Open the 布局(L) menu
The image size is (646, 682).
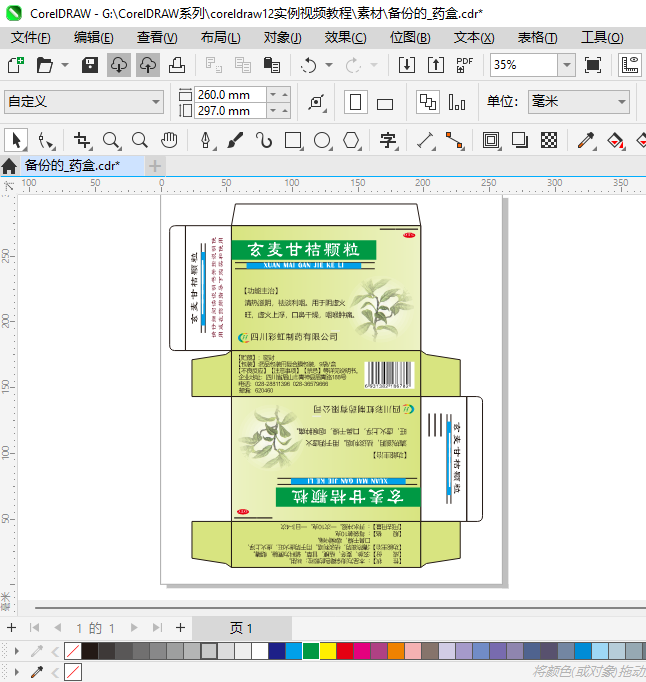pos(220,38)
